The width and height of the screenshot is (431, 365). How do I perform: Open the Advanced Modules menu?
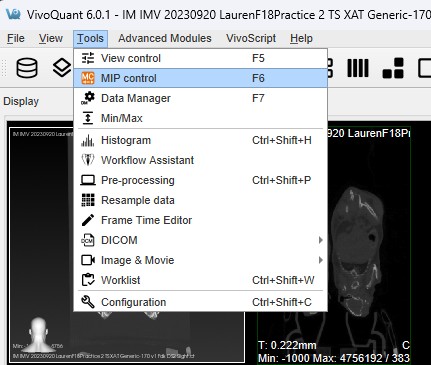165,38
